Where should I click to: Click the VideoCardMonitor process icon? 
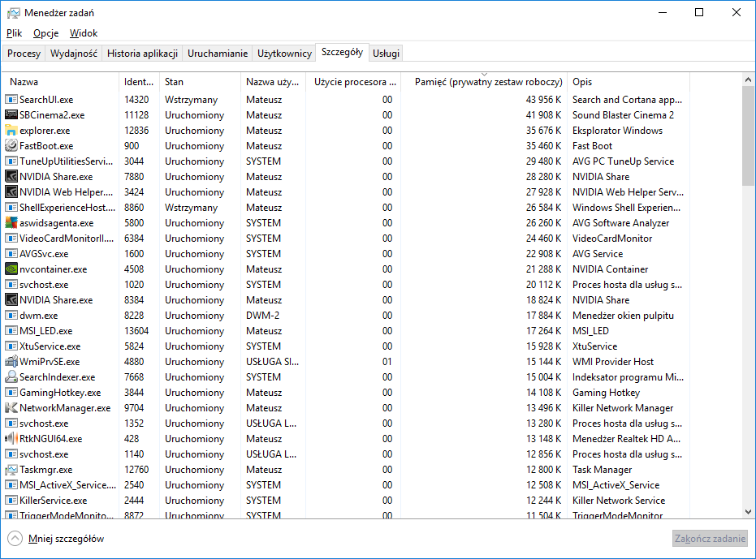tap(11, 239)
